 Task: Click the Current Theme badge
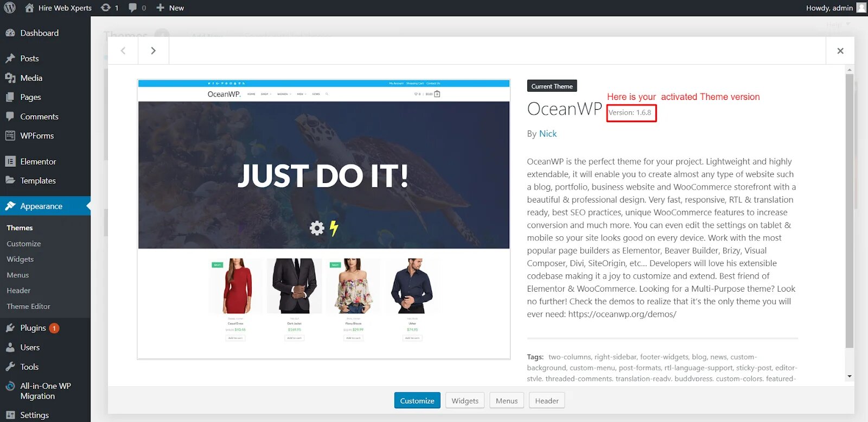pos(552,86)
